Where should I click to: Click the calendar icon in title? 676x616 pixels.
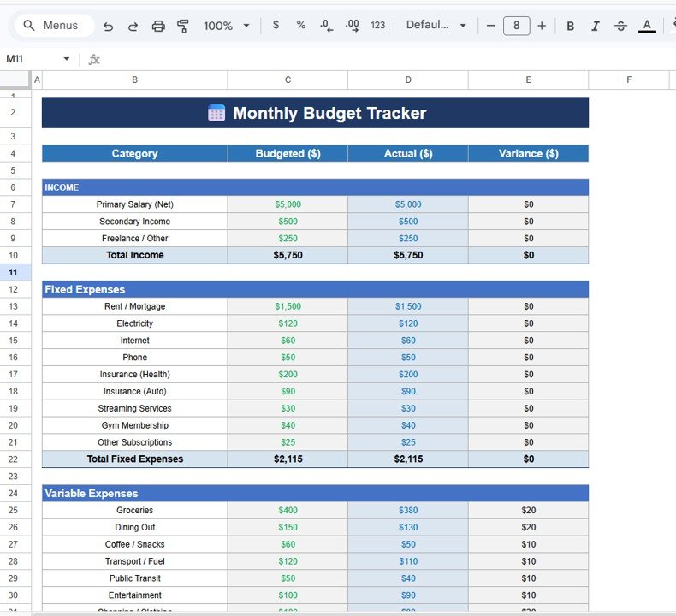(x=216, y=113)
